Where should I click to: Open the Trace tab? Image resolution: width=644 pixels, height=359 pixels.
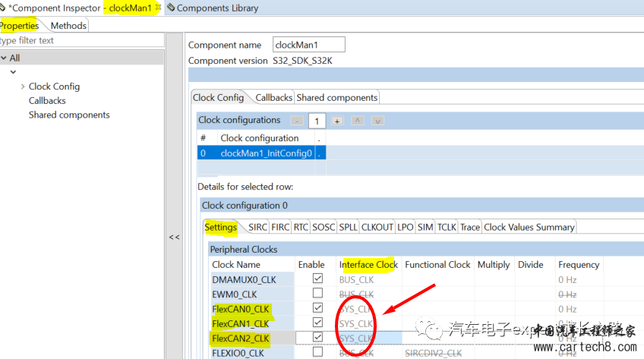pyautogui.click(x=470, y=227)
